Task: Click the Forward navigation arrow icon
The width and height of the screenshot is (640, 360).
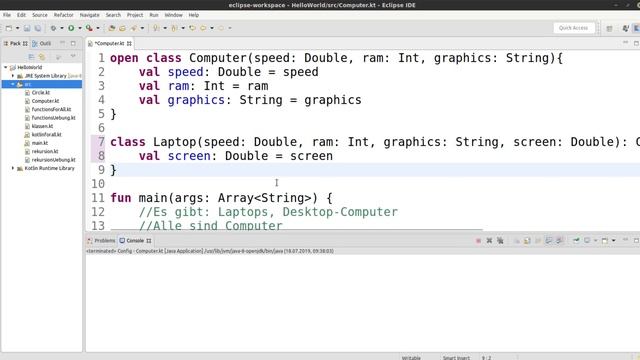Action: [x=221, y=28]
